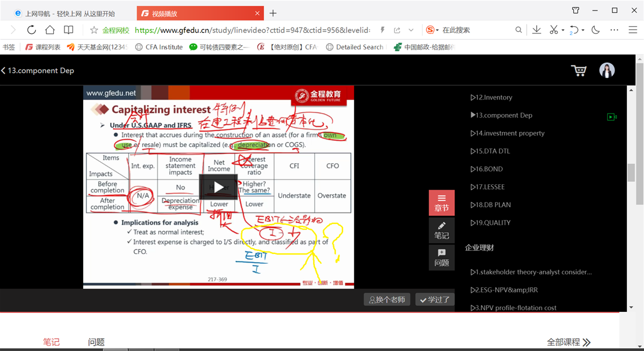The height and width of the screenshot is (351, 644).
Task: Click the share icon in address bar
Action: (397, 30)
